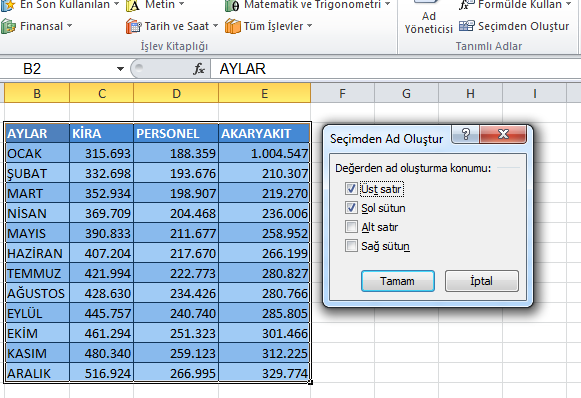Select column B header
This screenshot has width=581, height=398.
(x=37, y=93)
